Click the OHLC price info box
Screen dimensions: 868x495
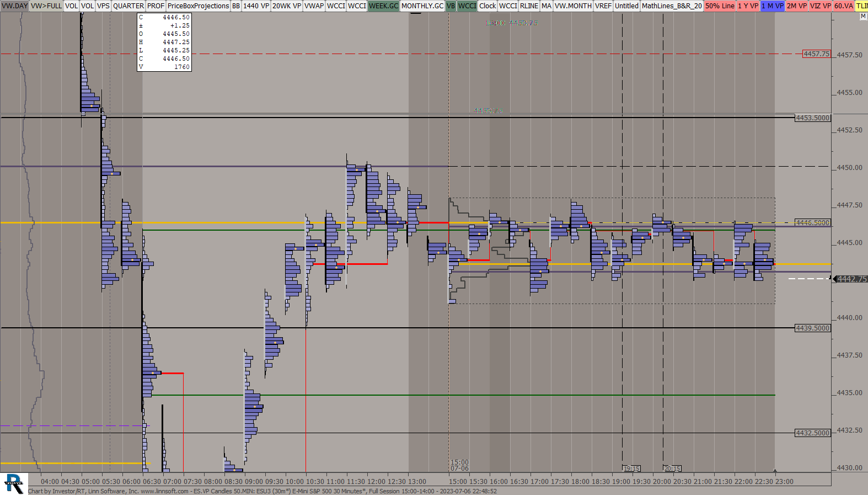(164, 42)
